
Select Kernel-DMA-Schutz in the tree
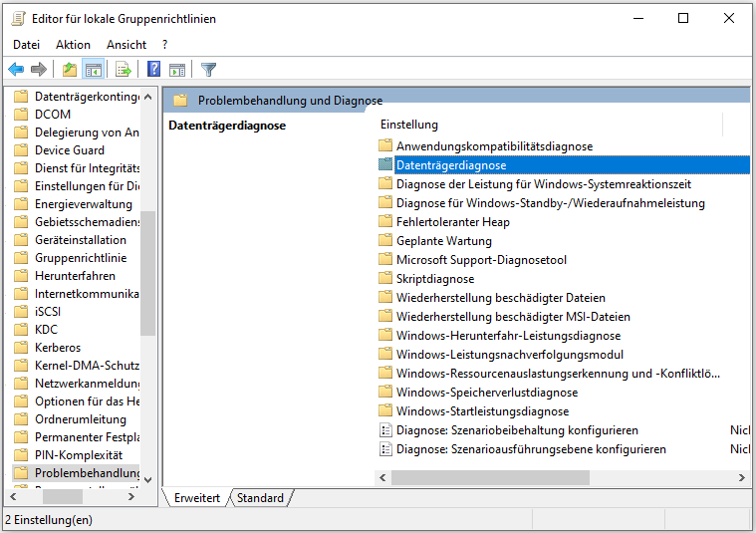tap(87, 366)
